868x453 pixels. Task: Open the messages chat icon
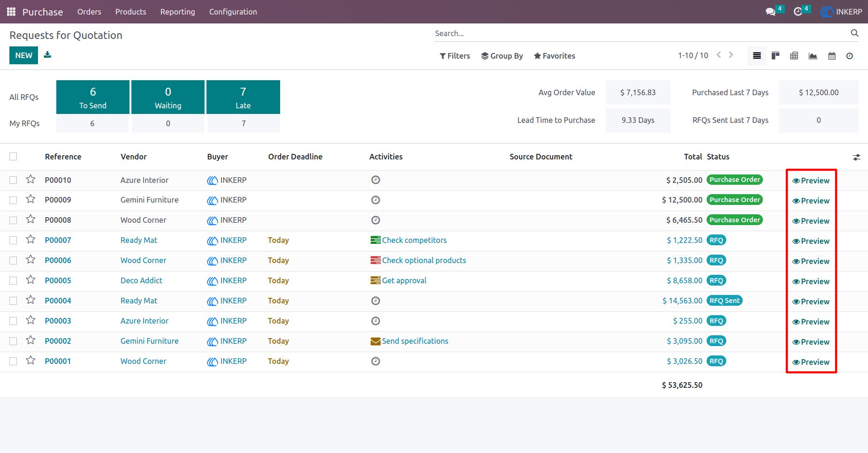point(770,12)
